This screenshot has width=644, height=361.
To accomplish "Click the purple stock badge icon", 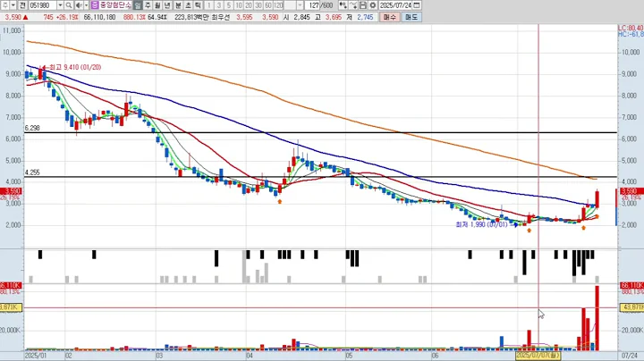I will 95,5.
